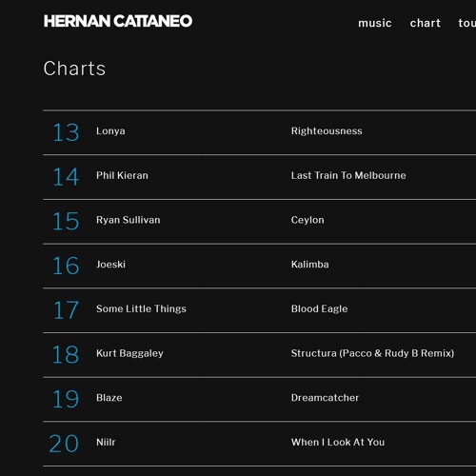This screenshot has width=476, height=476.
Task: Select artist name Joeski
Action: pos(110,264)
